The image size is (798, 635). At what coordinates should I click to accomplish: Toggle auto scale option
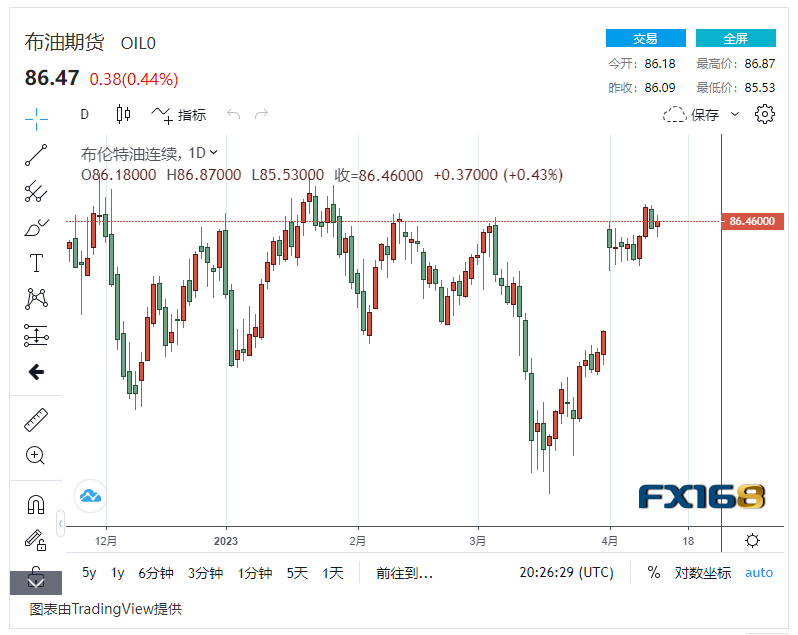[x=759, y=573]
